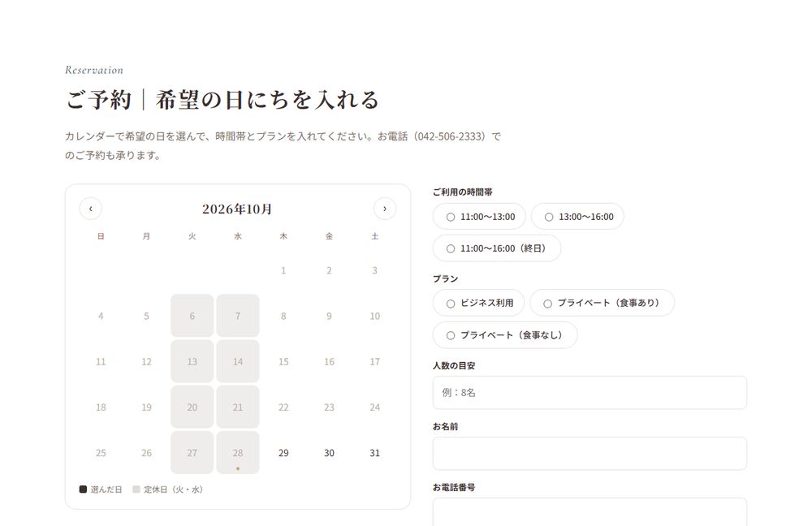Choose プライベート（食事あり） plan

(603, 303)
